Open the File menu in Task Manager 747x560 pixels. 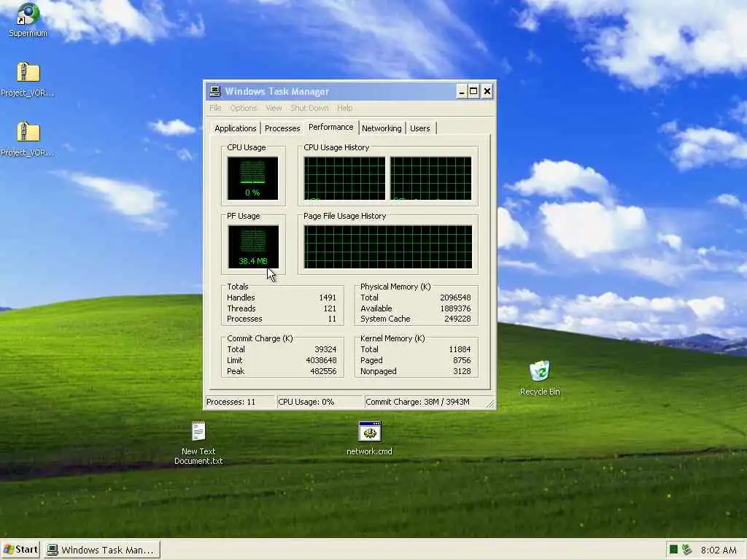point(215,108)
